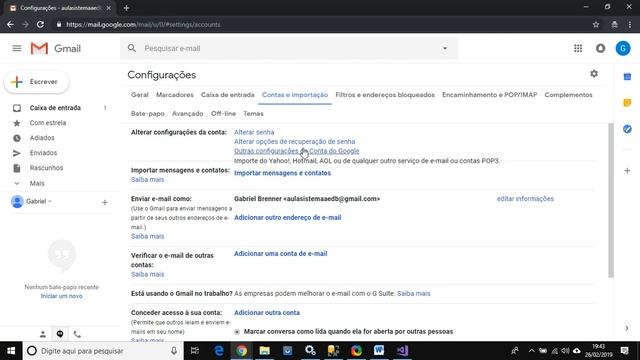The width and height of the screenshot is (640, 360).
Task: Open the Google apps grid
Action: tap(578, 48)
